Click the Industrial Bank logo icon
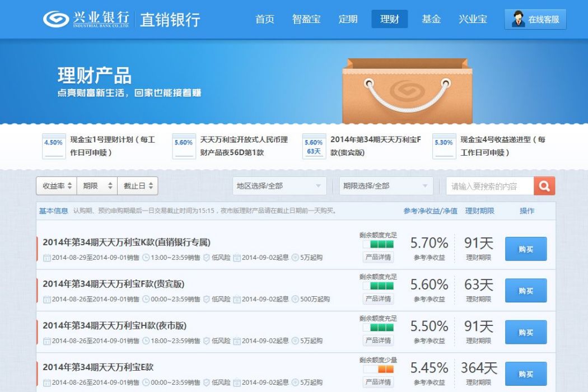 (56, 18)
